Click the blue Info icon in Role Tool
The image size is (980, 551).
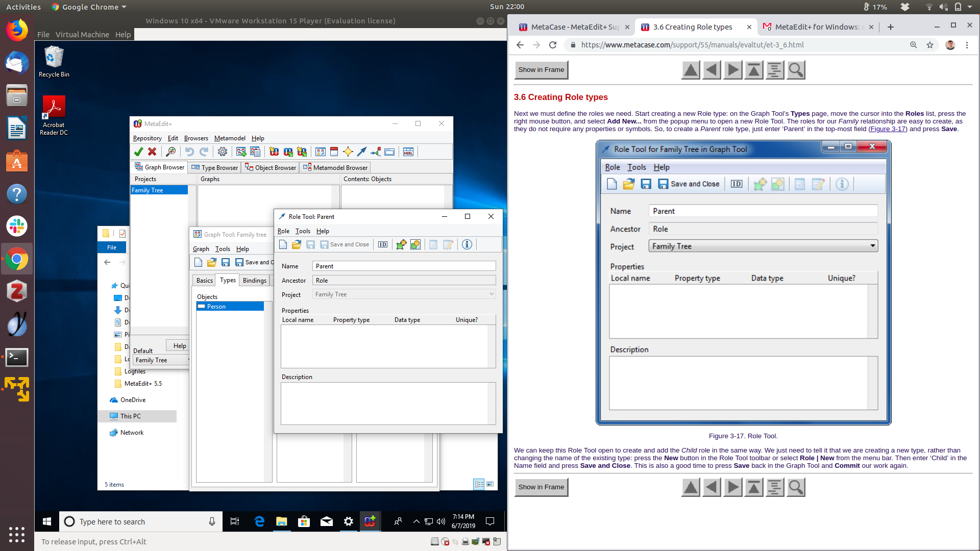tap(467, 244)
